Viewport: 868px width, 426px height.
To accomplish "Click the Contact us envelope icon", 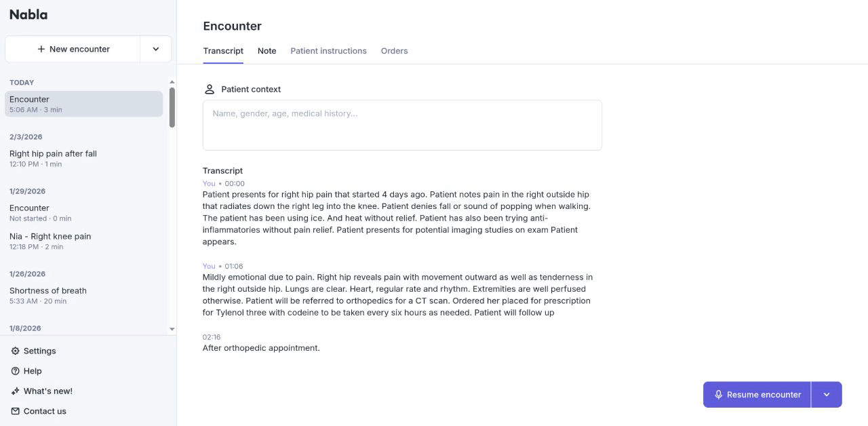I will [16, 411].
